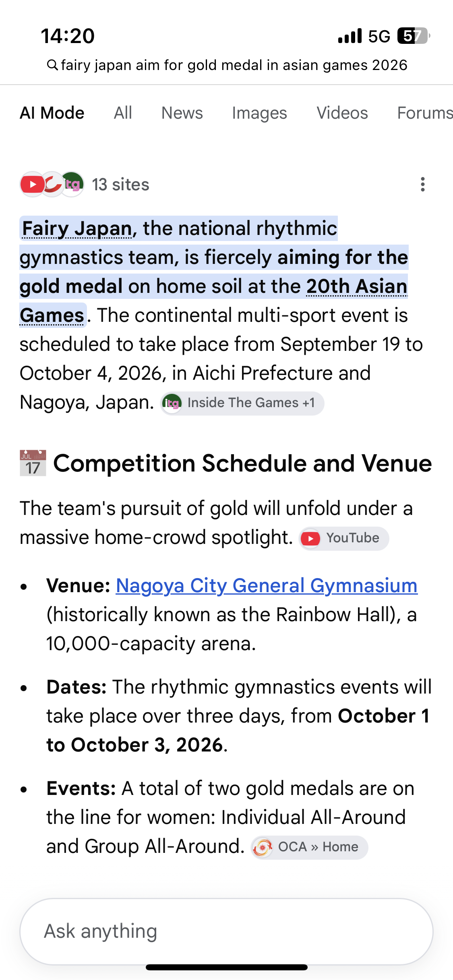Switch to the All tab
This screenshot has width=453, height=980.
click(x=123, y=113)
